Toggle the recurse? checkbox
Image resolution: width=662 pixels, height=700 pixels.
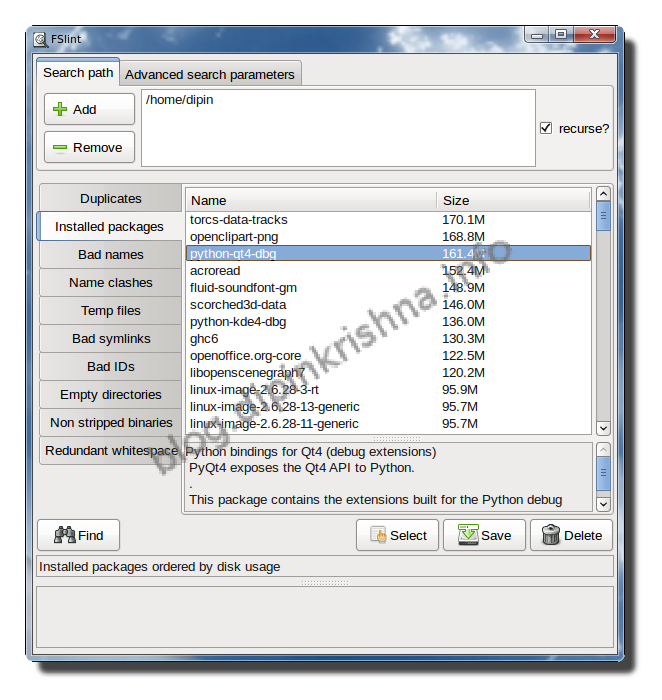545,128
